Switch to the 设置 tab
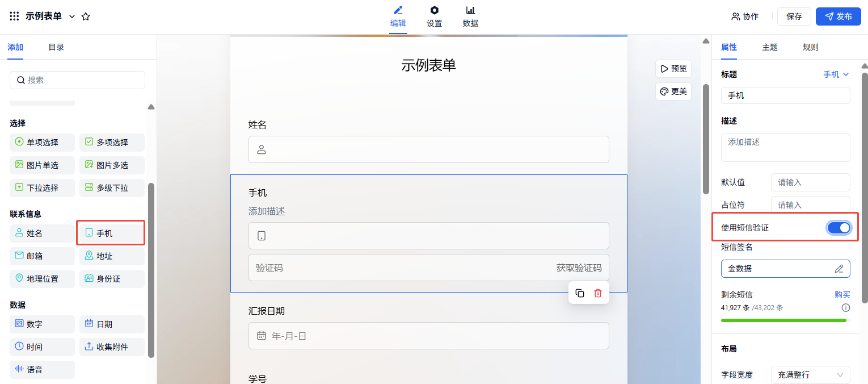Viewport: 868px width, 384px height. 435,16
